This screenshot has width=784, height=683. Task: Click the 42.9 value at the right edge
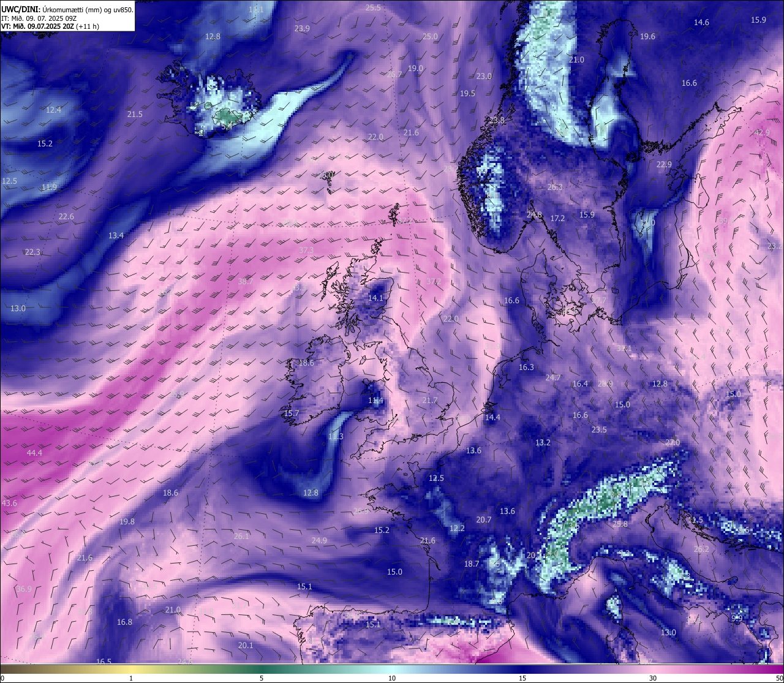tap(762, 132)
